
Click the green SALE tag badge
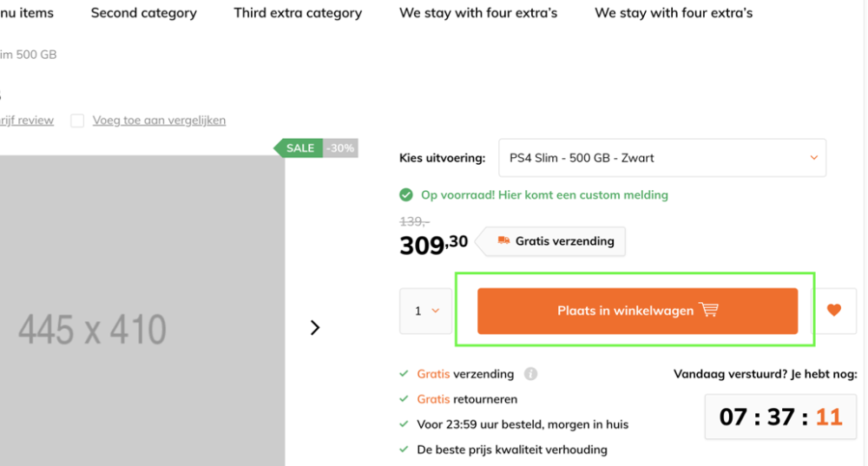(299, 148)
